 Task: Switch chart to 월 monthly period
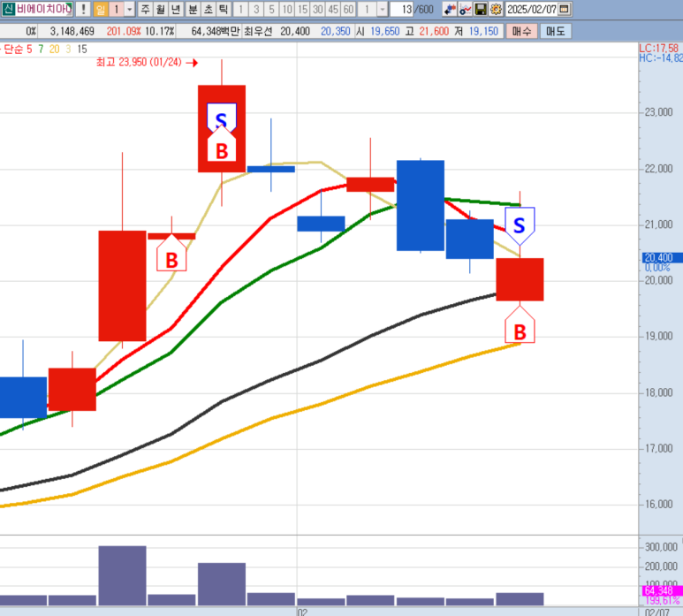161,9
